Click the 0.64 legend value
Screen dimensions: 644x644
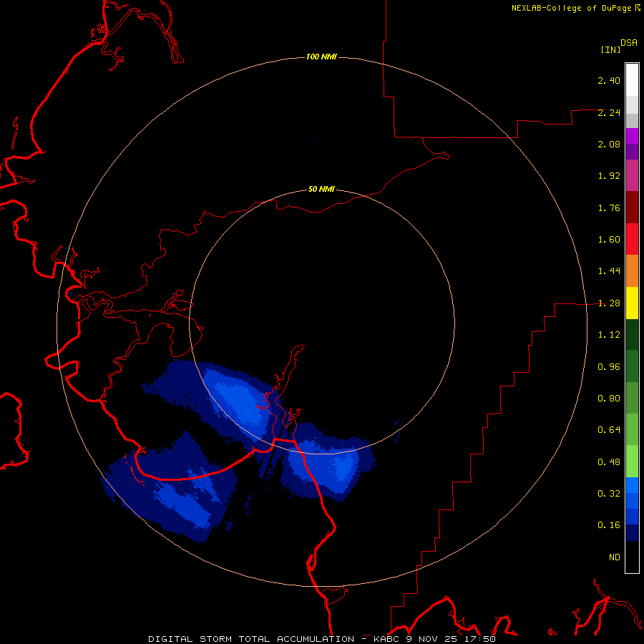[x=609, y=430]
